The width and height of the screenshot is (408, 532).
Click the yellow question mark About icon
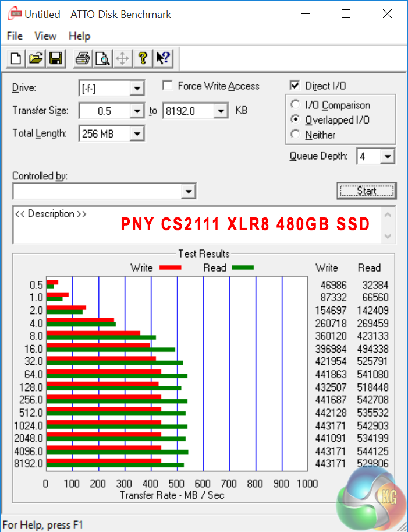(x=143, y=58)
